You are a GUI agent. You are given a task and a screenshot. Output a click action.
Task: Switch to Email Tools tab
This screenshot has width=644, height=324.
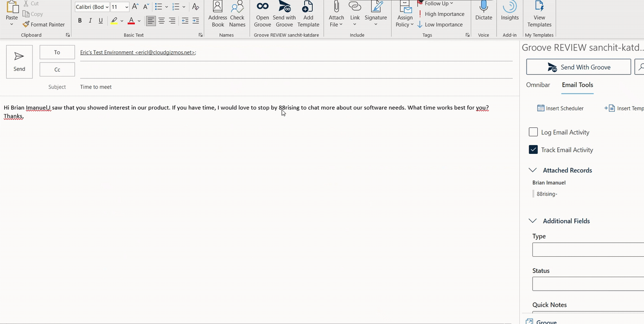(x=577, y=85)
